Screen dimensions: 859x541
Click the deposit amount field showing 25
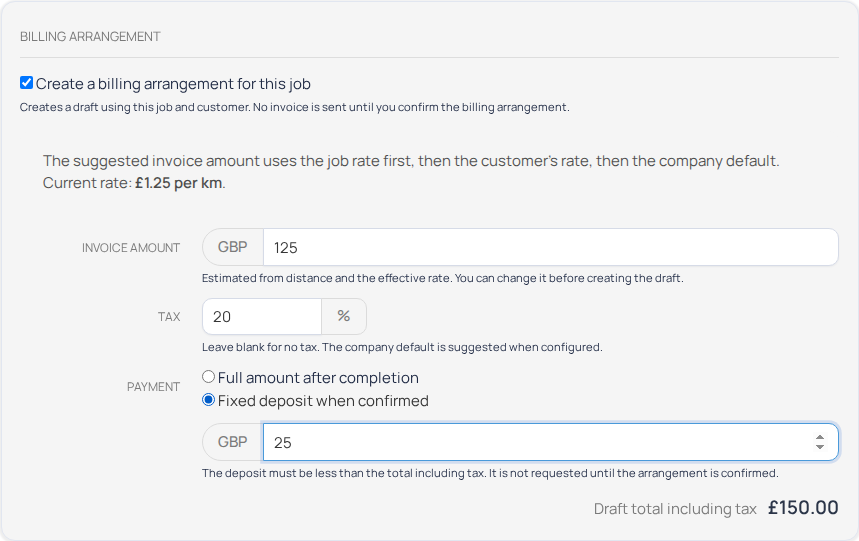point(551,442)
